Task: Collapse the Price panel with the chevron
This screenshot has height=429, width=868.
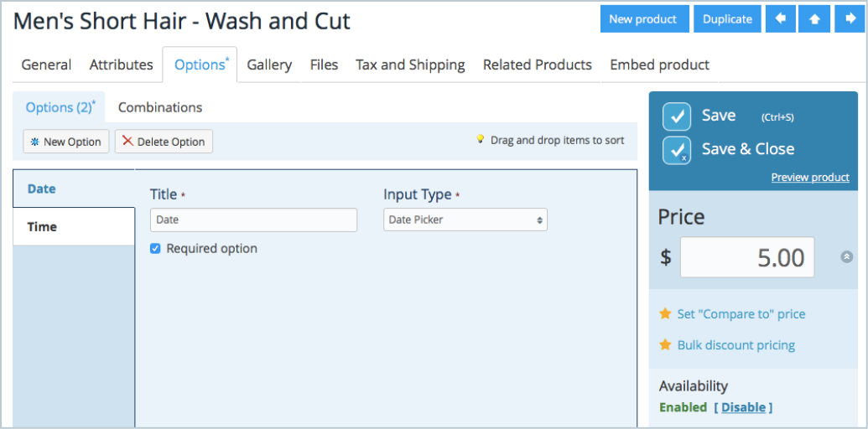Action: [x=847, y=257]
